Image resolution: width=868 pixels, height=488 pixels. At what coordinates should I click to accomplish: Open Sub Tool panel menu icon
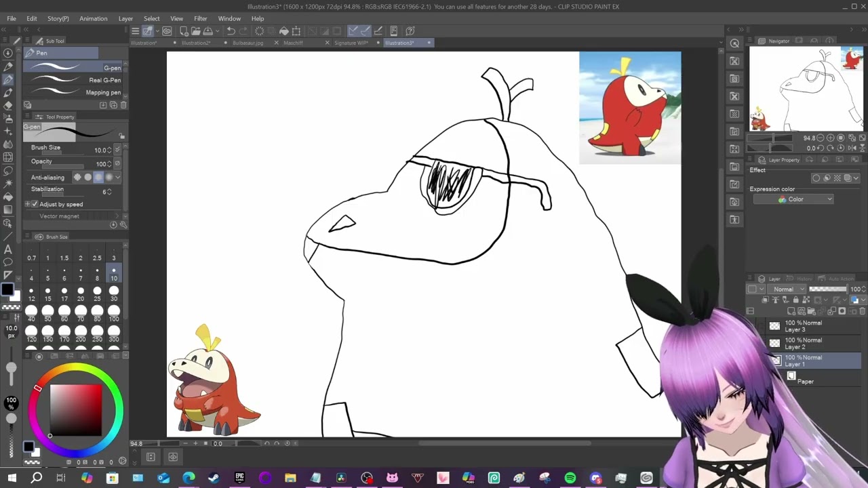pyautogui.click(x=27, y=41)
